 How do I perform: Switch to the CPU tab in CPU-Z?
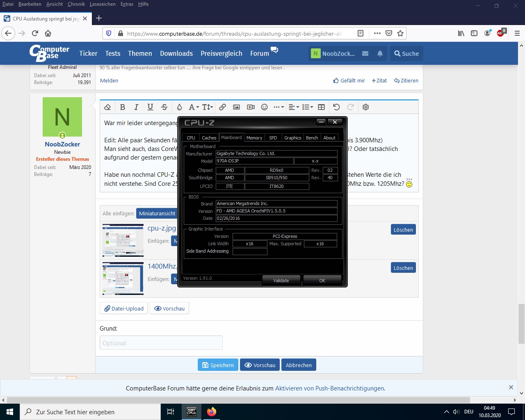(191, 138)
